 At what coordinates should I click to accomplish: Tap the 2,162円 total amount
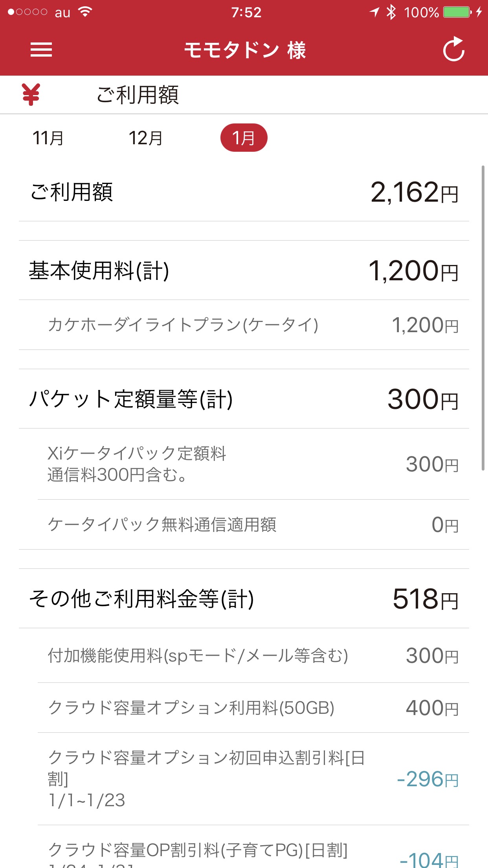pos(415,193)
